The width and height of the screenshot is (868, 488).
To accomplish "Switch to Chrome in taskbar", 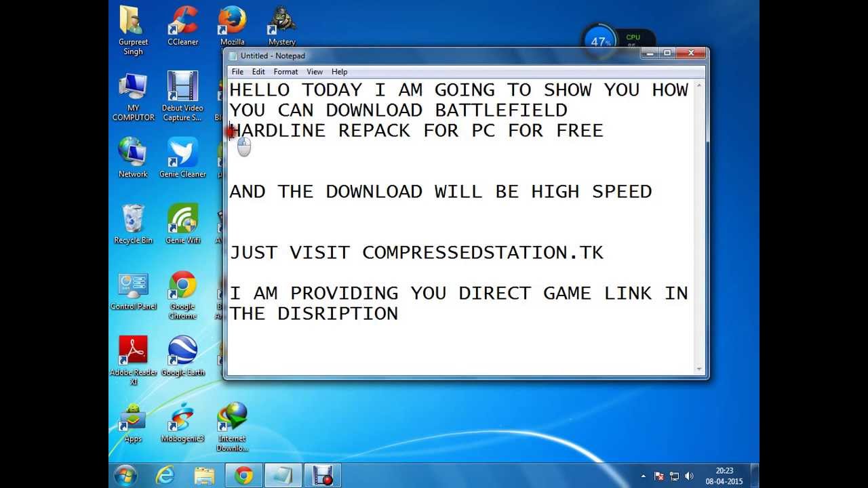I will pyautogui.click(x=243, y=476).
